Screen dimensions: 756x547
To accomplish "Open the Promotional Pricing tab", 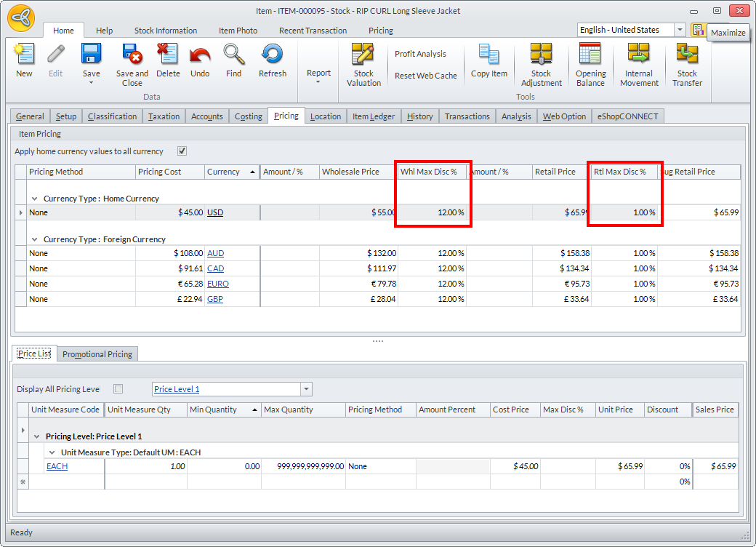I will coord(97,354).
